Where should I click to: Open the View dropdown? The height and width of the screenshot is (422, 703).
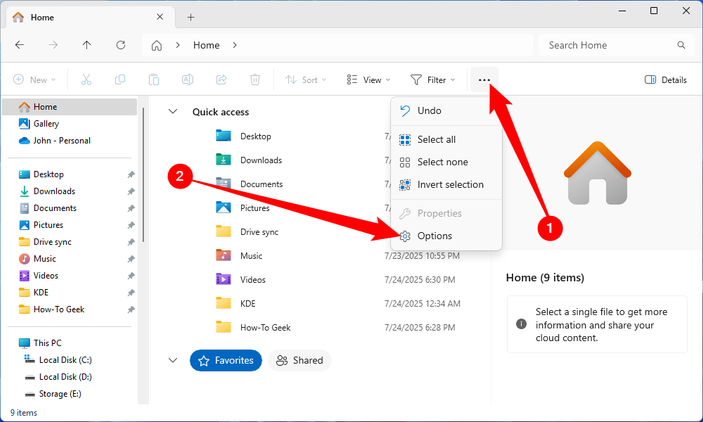pos(368,80)
